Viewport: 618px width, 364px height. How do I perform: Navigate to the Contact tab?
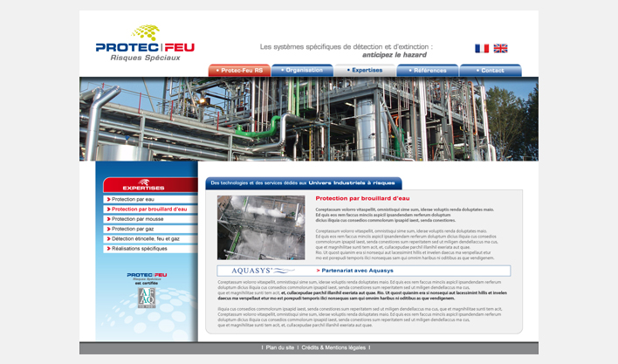point(491,71)
